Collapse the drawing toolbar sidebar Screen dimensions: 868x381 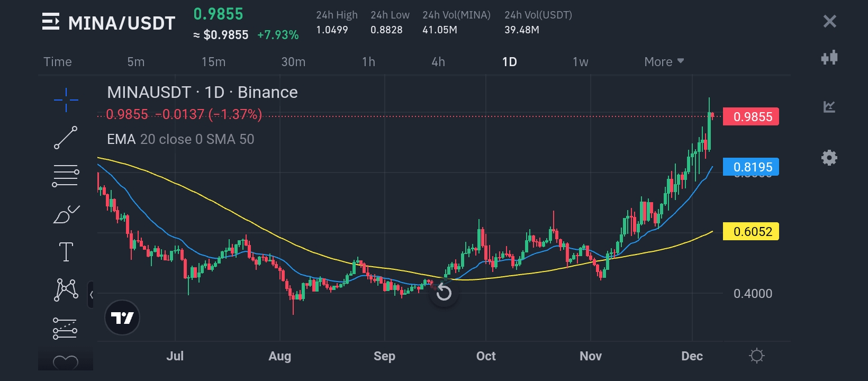tap(91, 295)
